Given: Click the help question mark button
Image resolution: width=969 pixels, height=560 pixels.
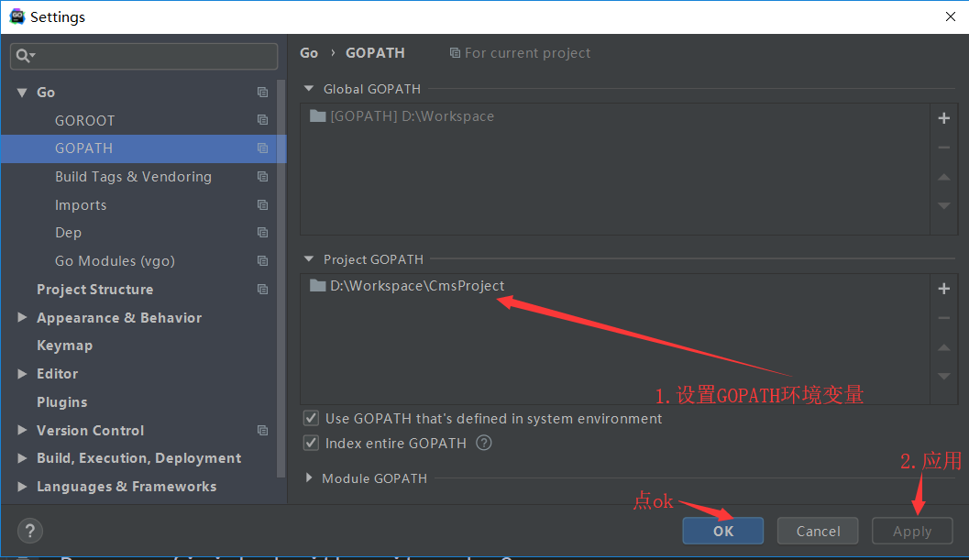Looking at the screenshot, I should (x=30, y=531).
